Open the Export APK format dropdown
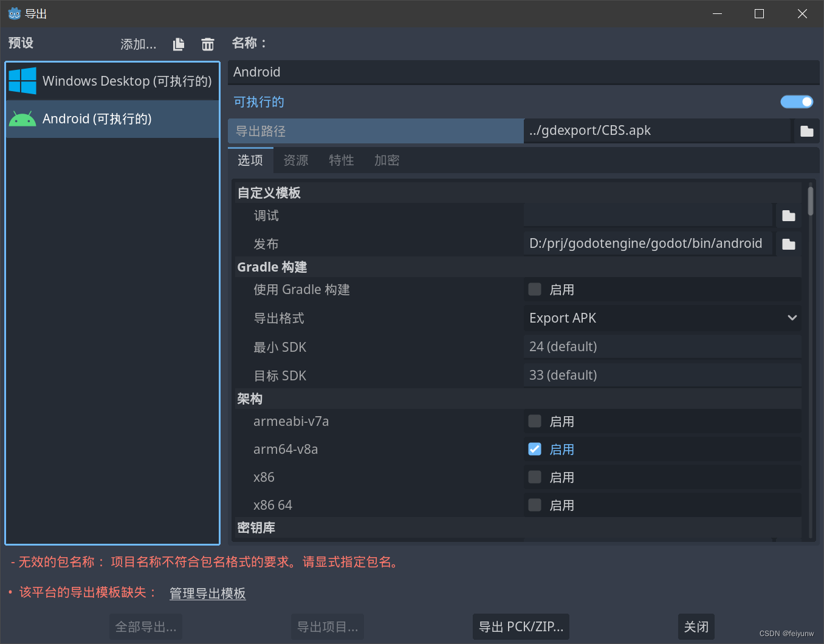This screenshot has width=824, height=644. (662, 318)
